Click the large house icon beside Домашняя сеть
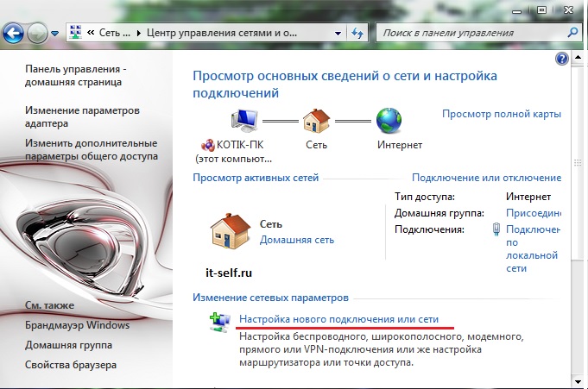Viewport: 588px width, 389px height. [230, 231]
